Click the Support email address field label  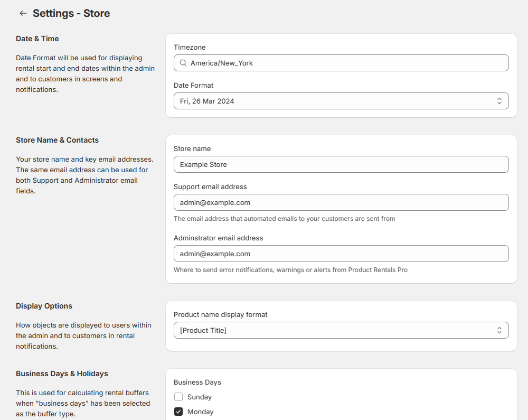pyautogui.click(x=210, y=186)
